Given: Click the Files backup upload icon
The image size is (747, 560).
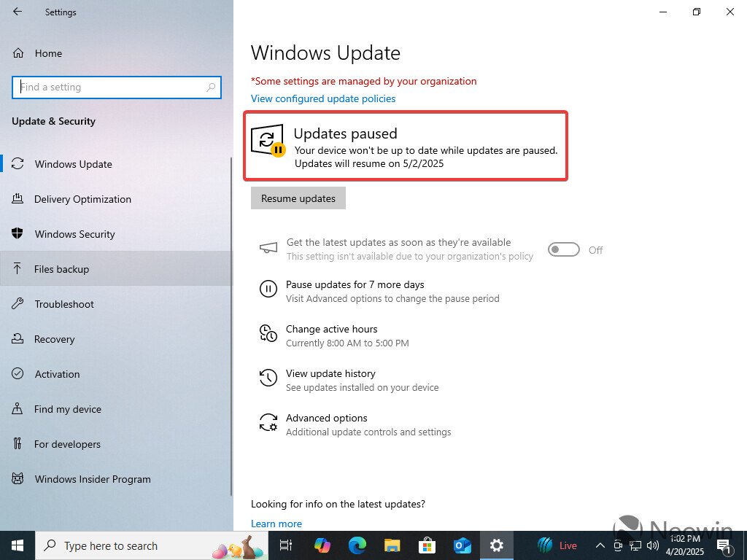Looking at the screenshot, I should point(16,269).
